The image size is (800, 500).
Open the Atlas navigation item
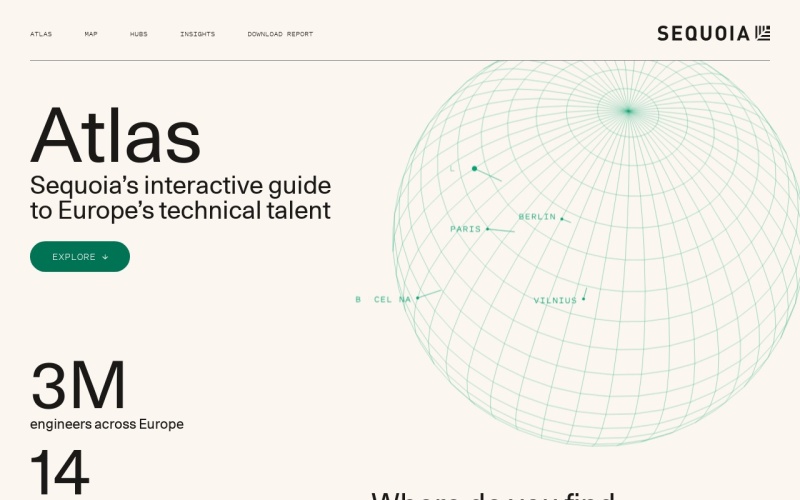[x=41, y=34]
